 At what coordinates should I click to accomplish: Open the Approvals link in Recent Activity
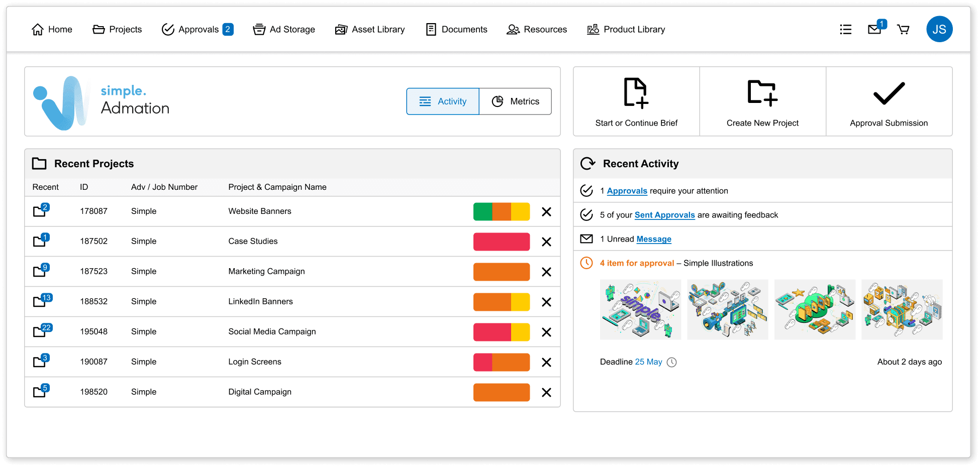(627, 191)
